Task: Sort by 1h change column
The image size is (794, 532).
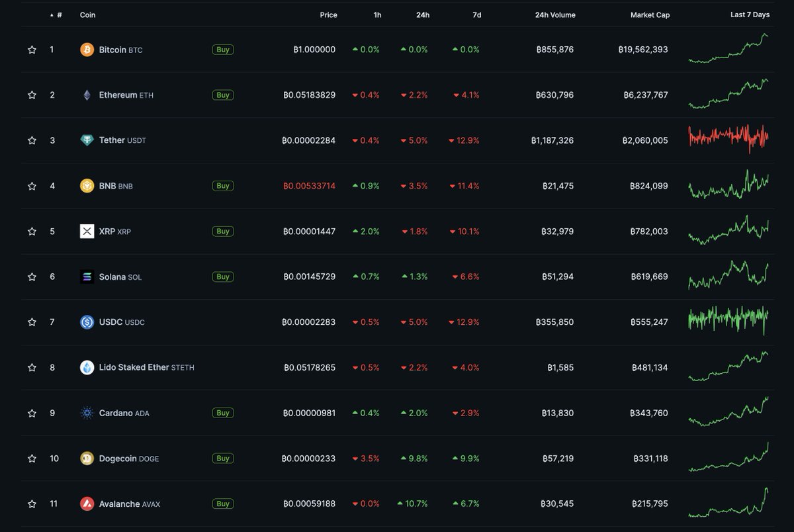Action: (377, 15)
